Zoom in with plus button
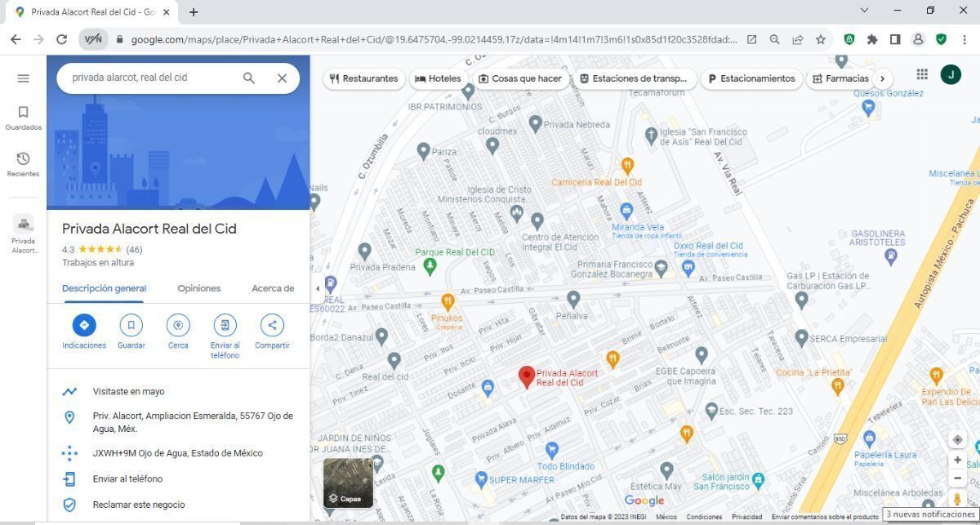The height and width of the screenshot is (525, 980). click(x=957, y=460)
